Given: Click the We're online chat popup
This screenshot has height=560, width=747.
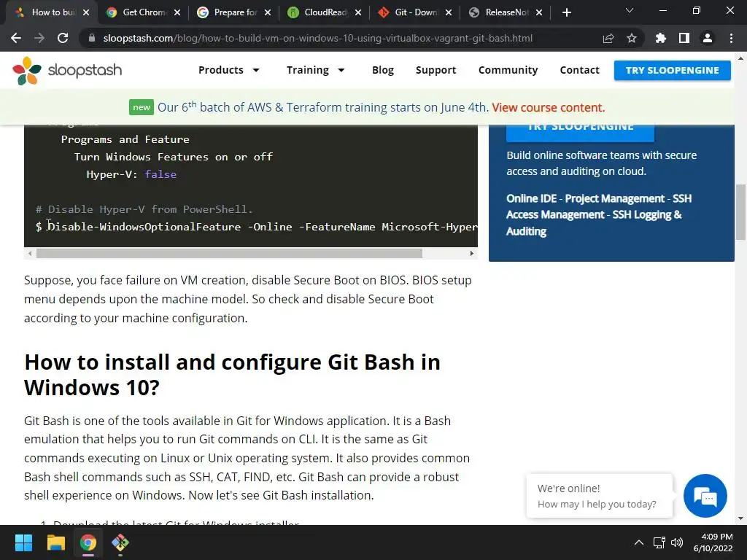Looking at the screenshot, I should 600,496.
